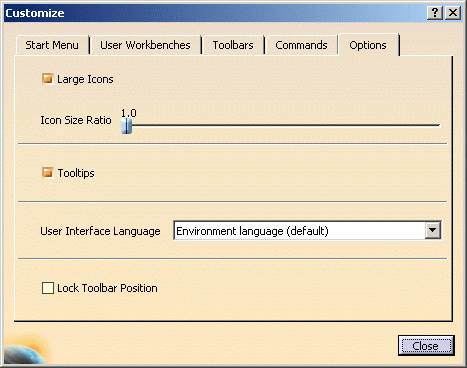Enable the Lock Toolbar Position checkbox
Screen dimensions: 467x368
click(x=48, y=288)
